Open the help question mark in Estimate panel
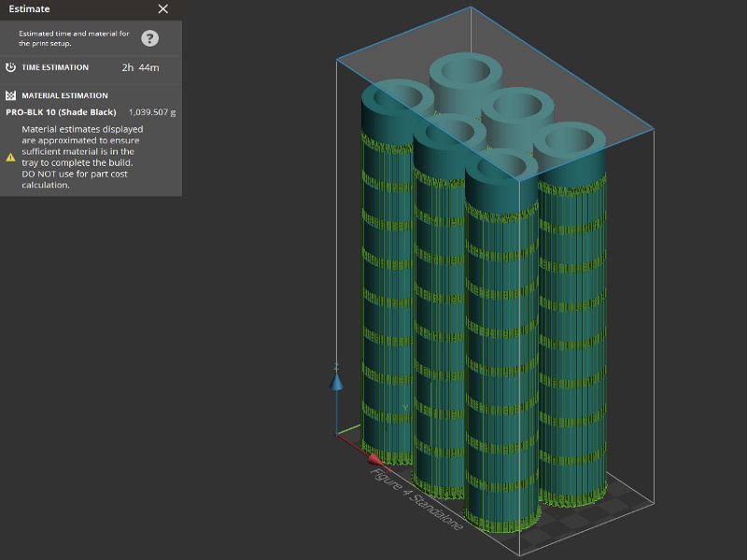Screen dimensions: 747x560 (149, 36)
